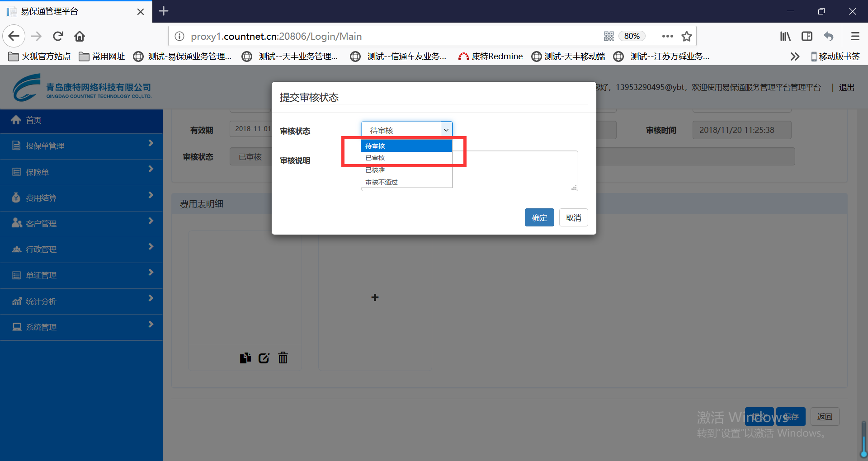The width and height of the screenshot is (868, 461).
Task: Select 审核不通过 option
Action: point(406,182)
